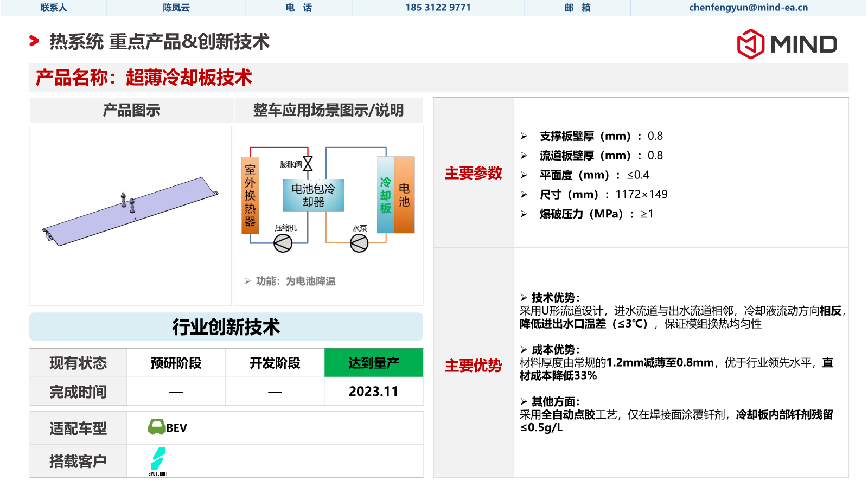
Task: Click the 整车应用场景图示/说明 header
Action: tap(328, 111)
